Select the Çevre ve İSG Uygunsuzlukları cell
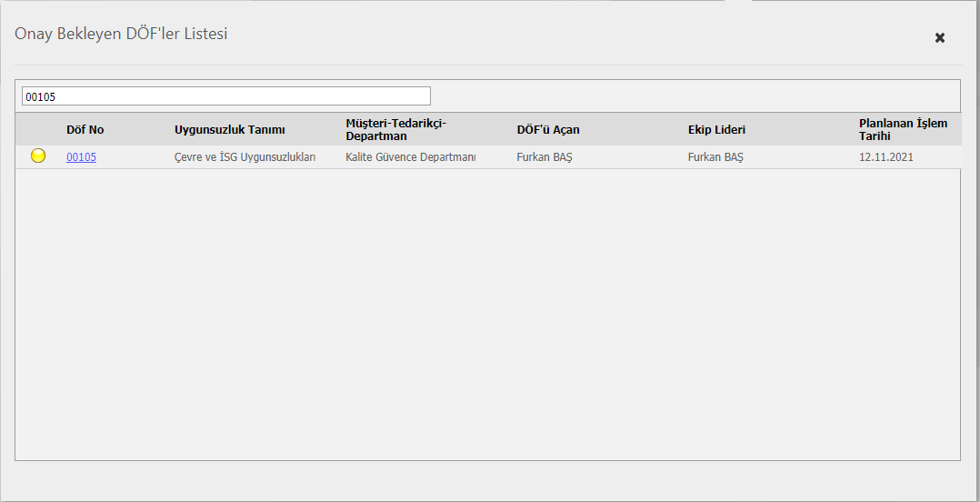980x502 pixels. (x=245, y=157)
